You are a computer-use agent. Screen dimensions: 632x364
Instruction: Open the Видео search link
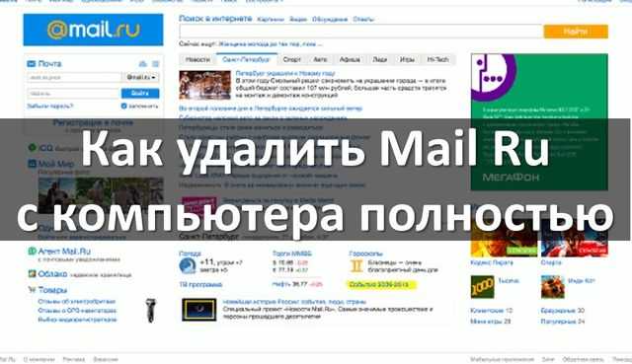298,20
